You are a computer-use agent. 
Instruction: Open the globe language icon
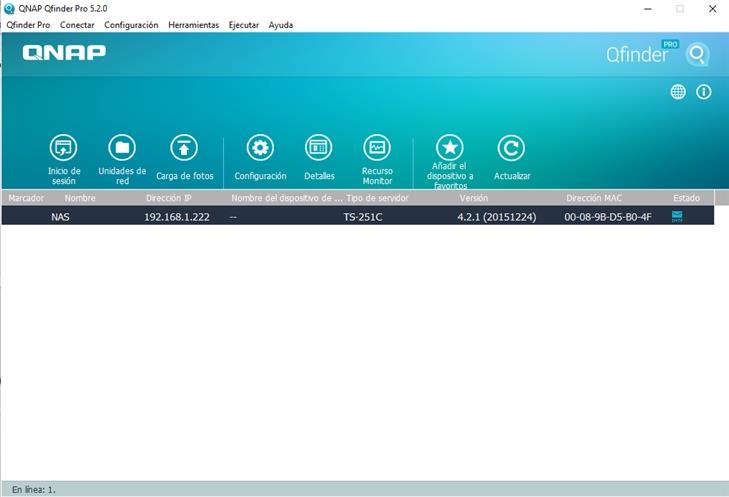pyautogui.click(x=678, y=92)
